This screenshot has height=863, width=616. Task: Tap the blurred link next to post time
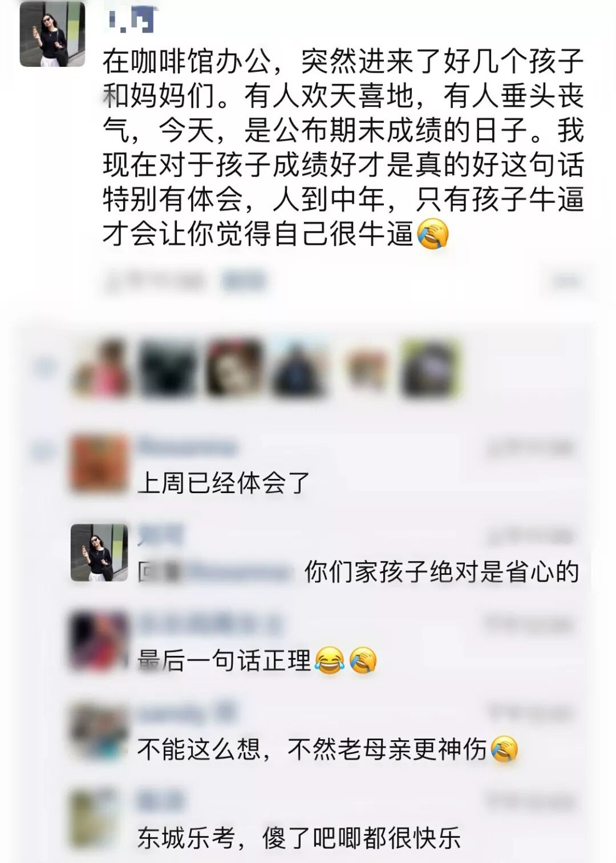(244, 281)
